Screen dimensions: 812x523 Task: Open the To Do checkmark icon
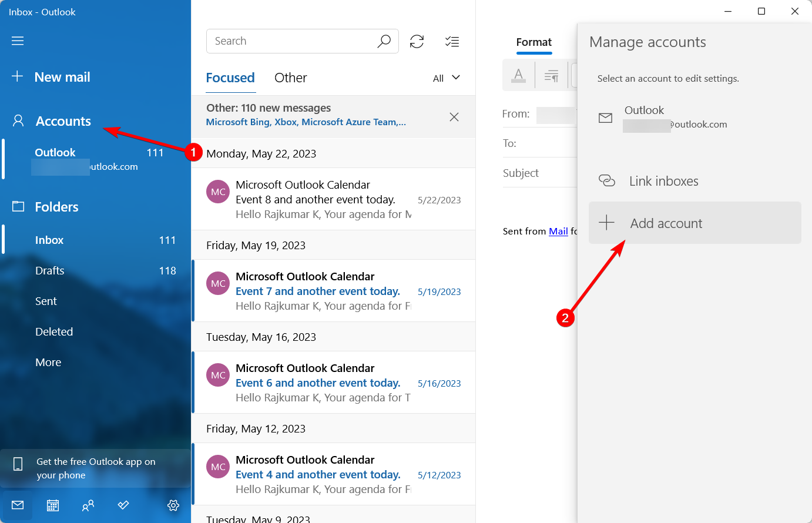point(123,505)
